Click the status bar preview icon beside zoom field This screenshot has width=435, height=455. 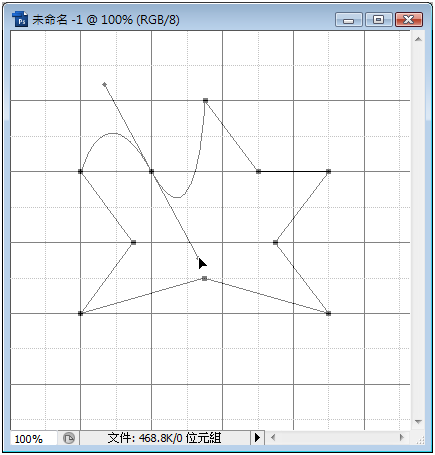tap(69, 438)
